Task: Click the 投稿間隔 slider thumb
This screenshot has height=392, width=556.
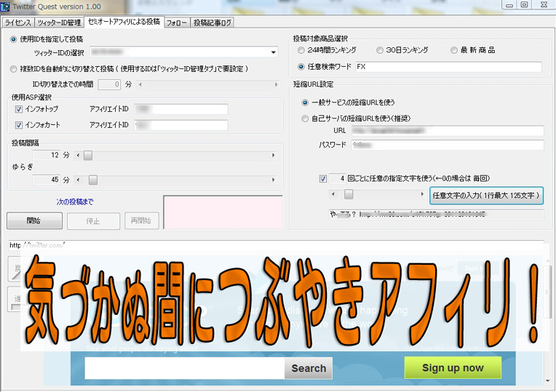Action: click(x=88, y=155)
